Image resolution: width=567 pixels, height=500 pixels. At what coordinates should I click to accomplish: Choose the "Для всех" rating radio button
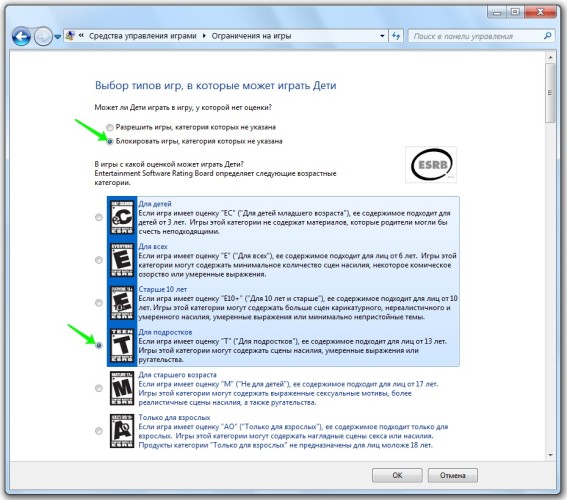99,260
